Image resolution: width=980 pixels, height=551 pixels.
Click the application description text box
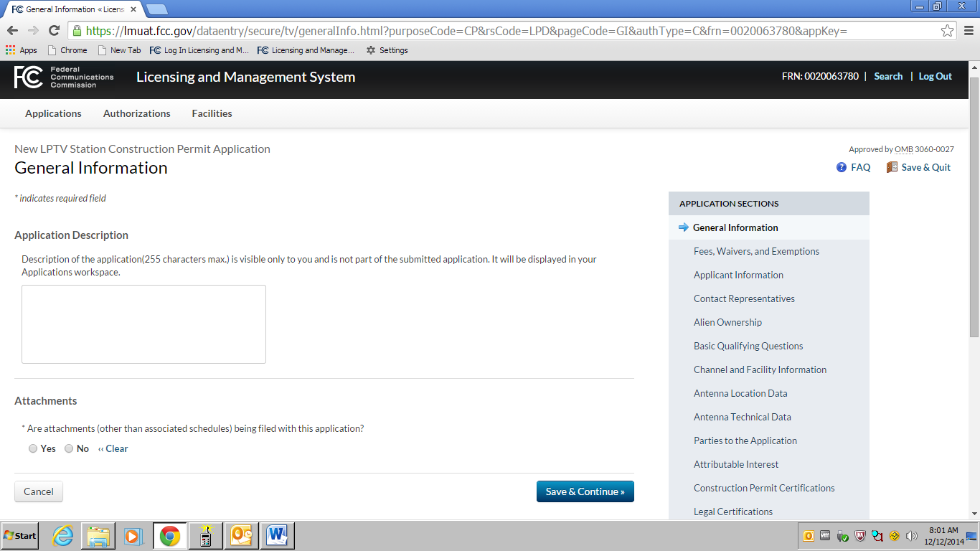[x=143, y=324]
